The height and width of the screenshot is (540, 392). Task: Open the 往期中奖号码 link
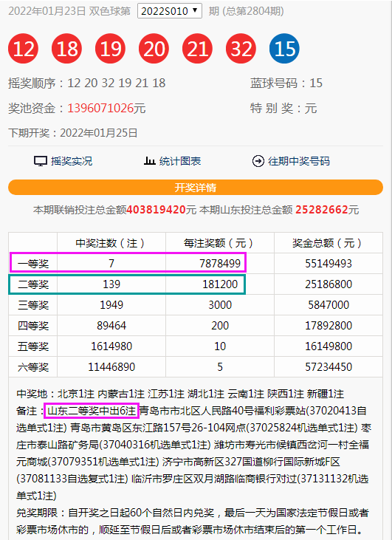pos(299,161)
